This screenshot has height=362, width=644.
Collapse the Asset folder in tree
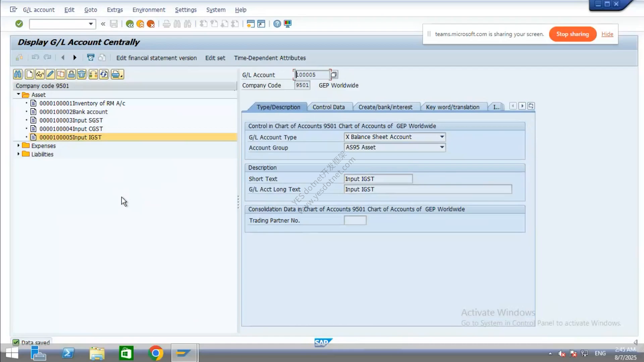point(18,95)
